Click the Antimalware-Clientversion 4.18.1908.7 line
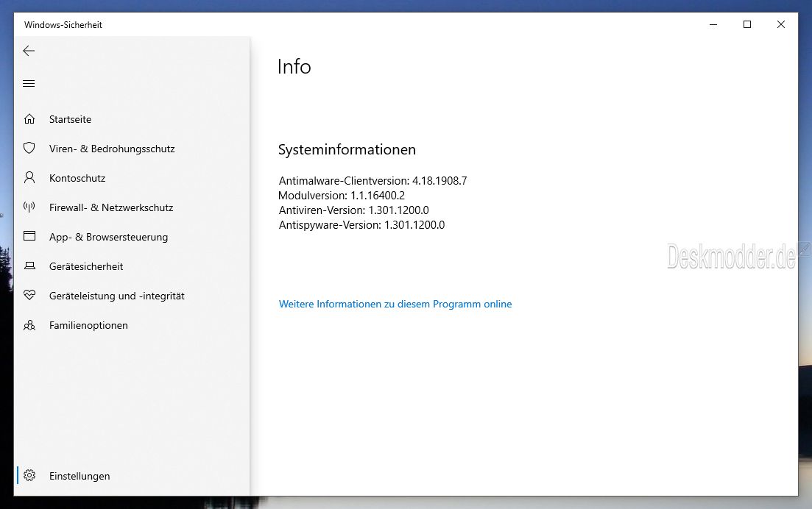The width and height of the screenshot is (812, 509). 373,181
